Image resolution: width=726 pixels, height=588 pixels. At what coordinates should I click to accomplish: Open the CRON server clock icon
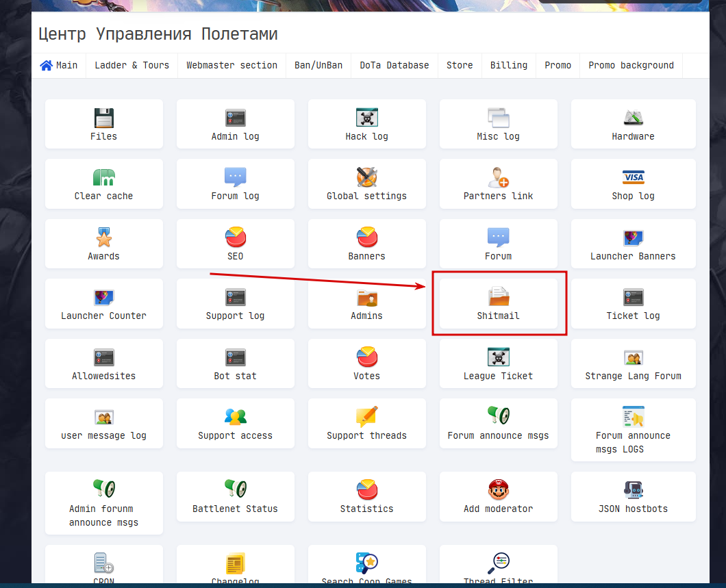pos(103,563)
